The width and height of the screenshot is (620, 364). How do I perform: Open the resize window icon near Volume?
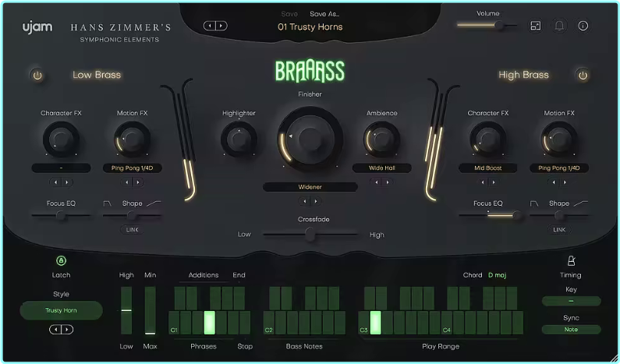(x=535, y=26)
